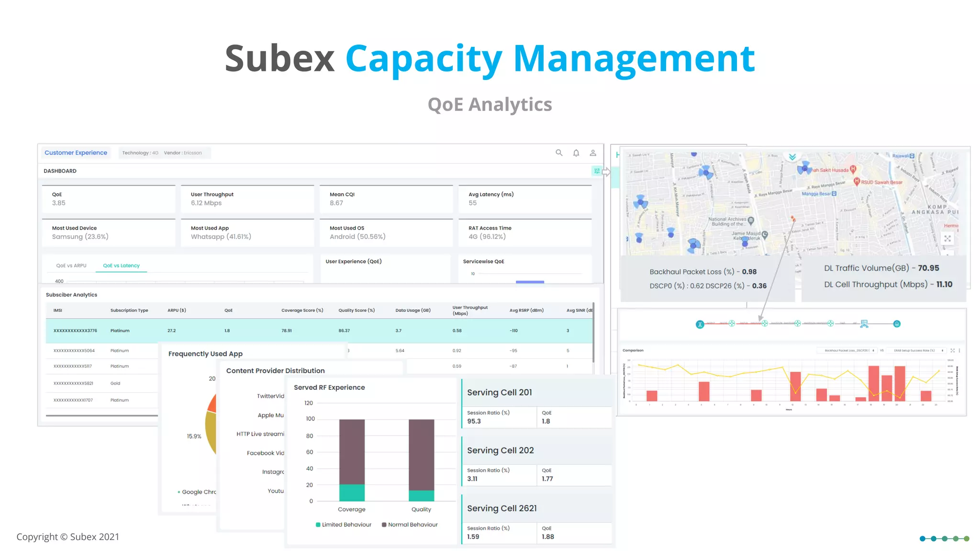
Task: Toggle the Google Chrome legend entry
Action: point(197,492)
